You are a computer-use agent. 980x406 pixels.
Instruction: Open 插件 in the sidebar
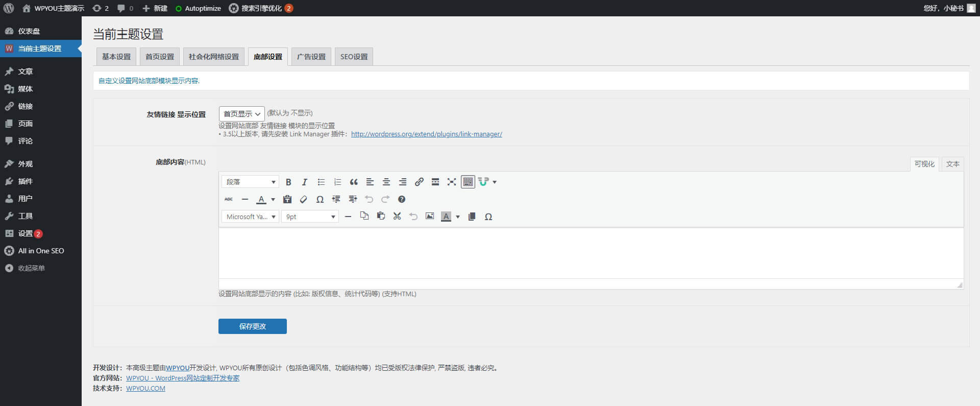point(41,181)
